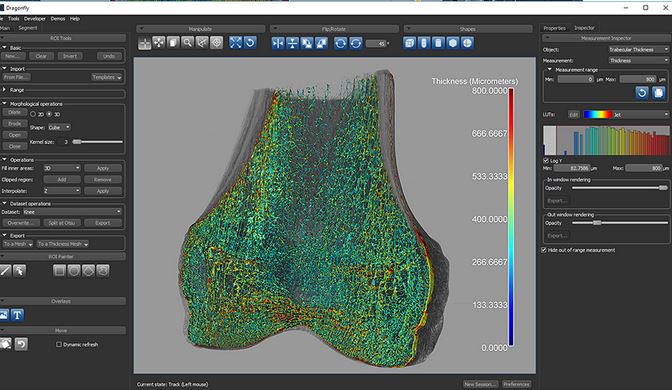Select the freeform brush shape in ROI Painter
Screen dimensions: 672x390
click(103, 271)
